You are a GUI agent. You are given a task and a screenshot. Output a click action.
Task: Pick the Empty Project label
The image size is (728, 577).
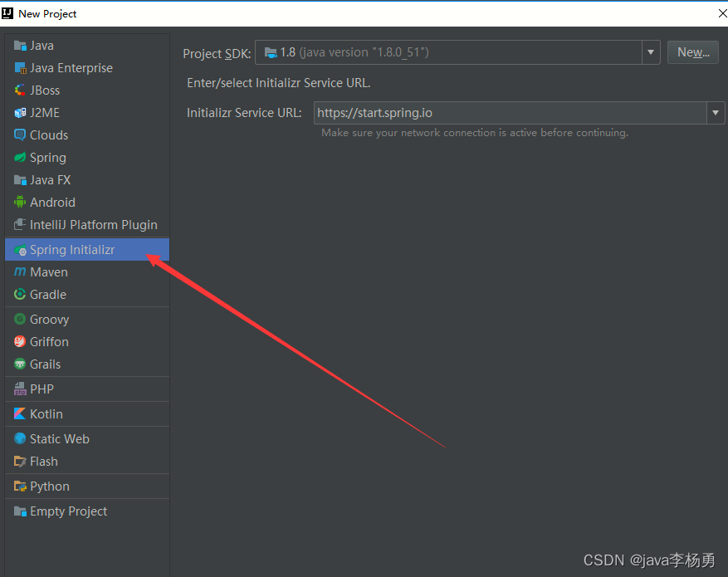tap(69, 511)
